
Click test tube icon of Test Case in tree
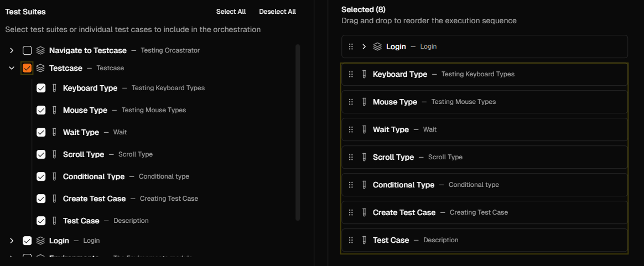[54, 221]
